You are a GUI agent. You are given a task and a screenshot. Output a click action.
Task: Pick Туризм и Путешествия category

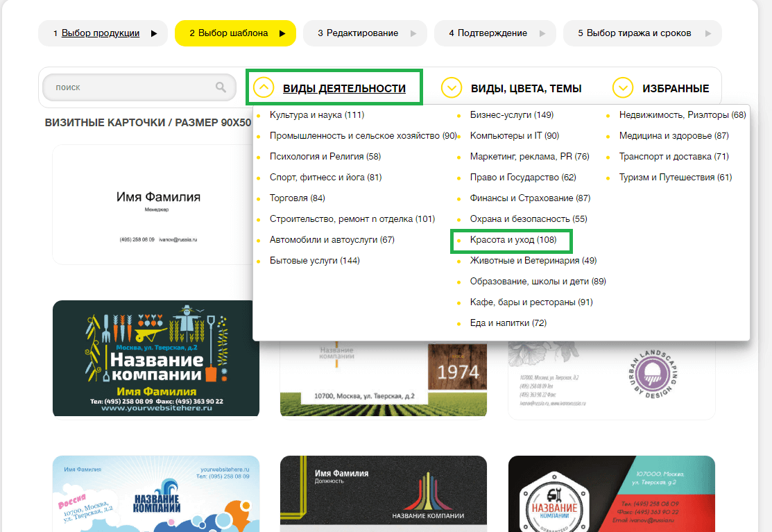click(675, 178)
